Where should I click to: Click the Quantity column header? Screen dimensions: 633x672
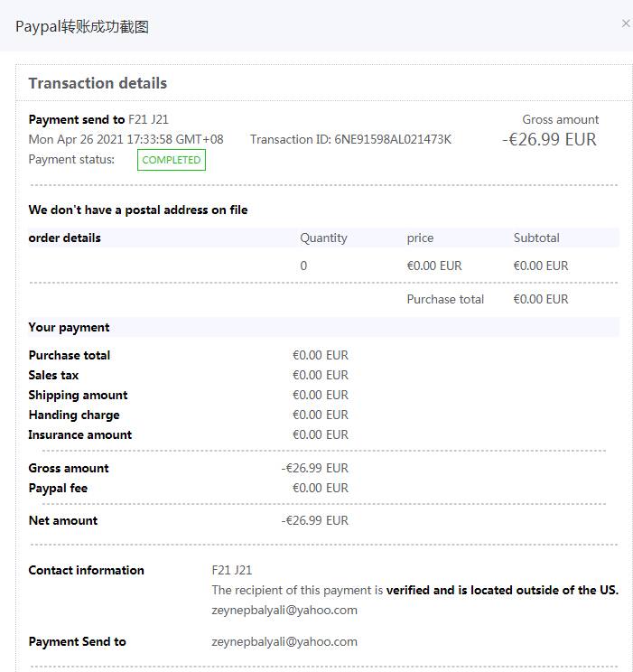tap(323, 238)
